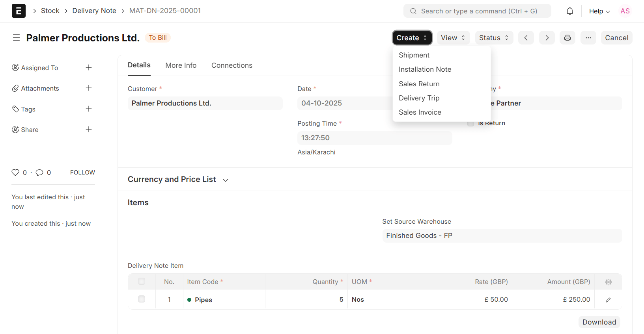Image resolution: width=644 pixels, height=334 pixels.
Task: Print this delivery note
Action: coord(567,38)
